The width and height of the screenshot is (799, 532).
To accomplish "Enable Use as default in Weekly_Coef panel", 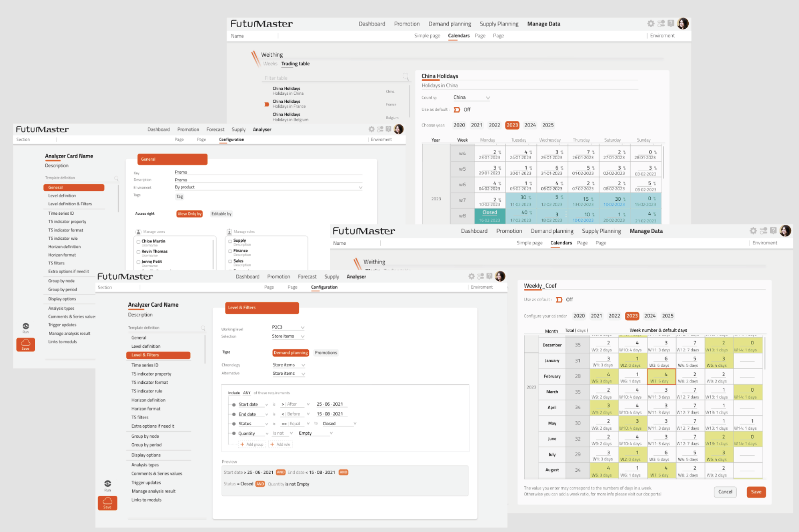I will tap(559, 299).
